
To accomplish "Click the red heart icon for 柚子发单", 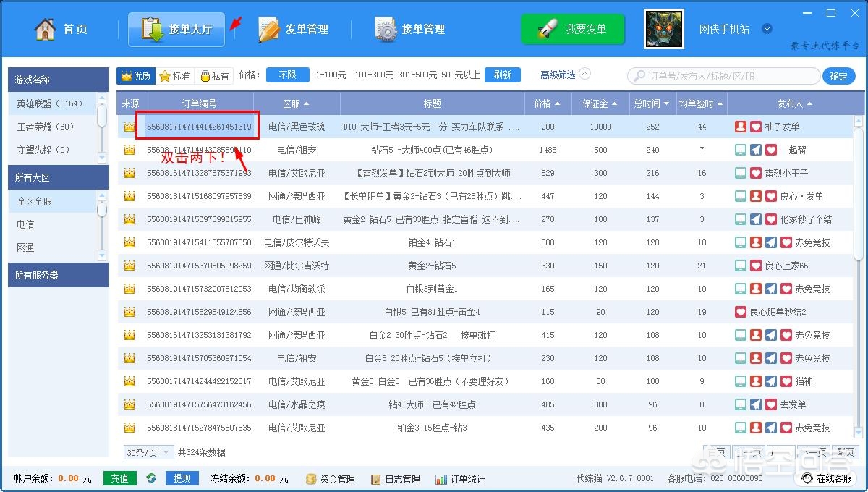I will click(756, 127).
